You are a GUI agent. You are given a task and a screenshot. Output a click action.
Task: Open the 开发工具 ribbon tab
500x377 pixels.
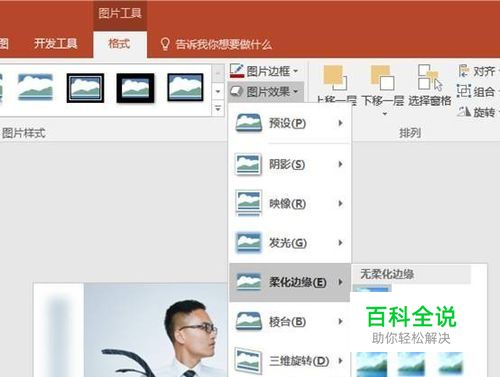(56, 44)
